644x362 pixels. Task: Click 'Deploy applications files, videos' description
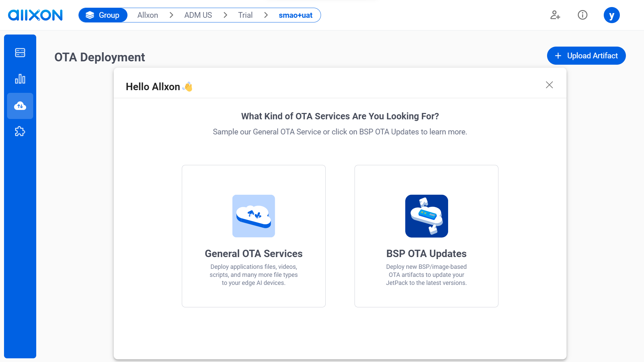point(254,275)
